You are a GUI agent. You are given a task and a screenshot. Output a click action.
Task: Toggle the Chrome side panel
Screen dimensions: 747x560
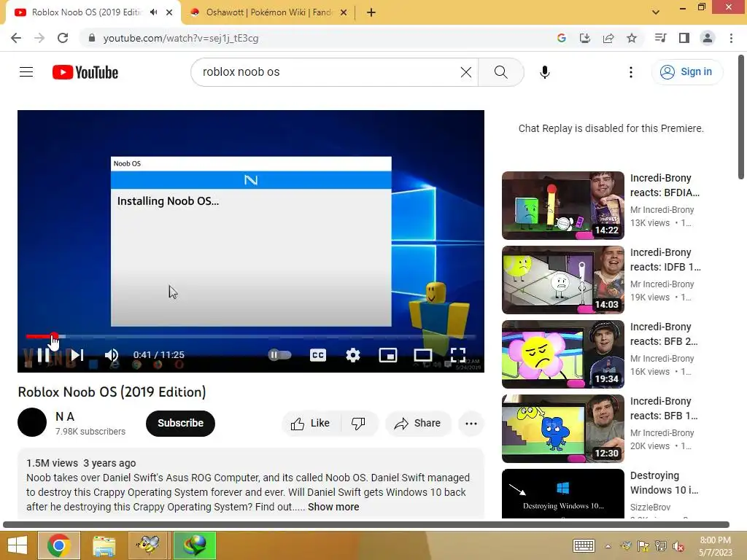pyautogui.click(x=684, y=38)
